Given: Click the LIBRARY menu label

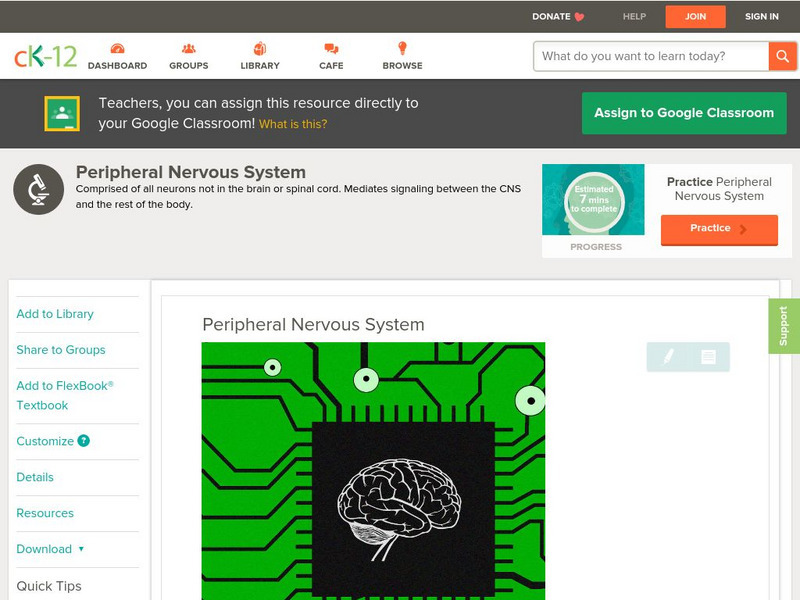Looking at the screenshot, I should pyautogui.click(x=260, y=66).
